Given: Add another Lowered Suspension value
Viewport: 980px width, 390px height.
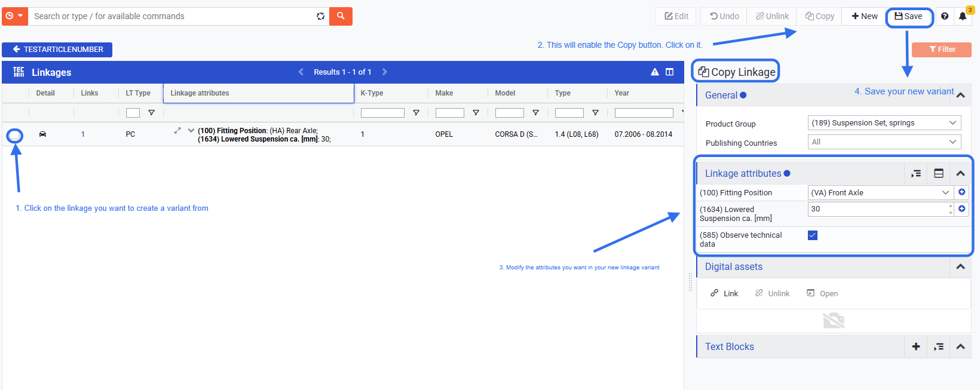Looking at the screenshot, I should tap(961, 209).
